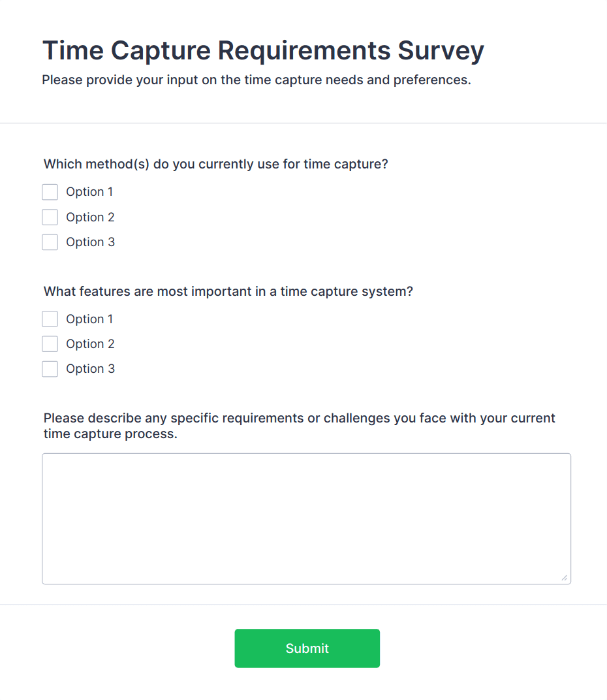
Task: Click the text area resize handle
Action: coord(564,578)
